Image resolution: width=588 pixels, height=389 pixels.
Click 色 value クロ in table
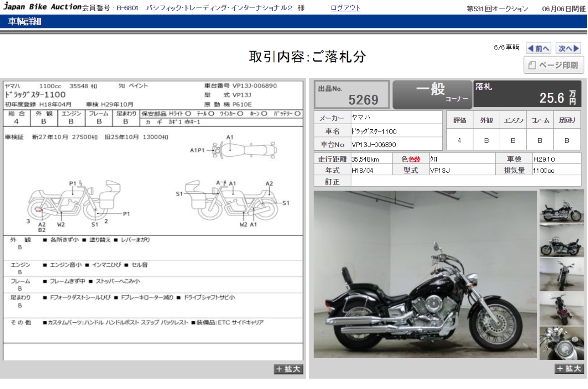coord(434,159)
